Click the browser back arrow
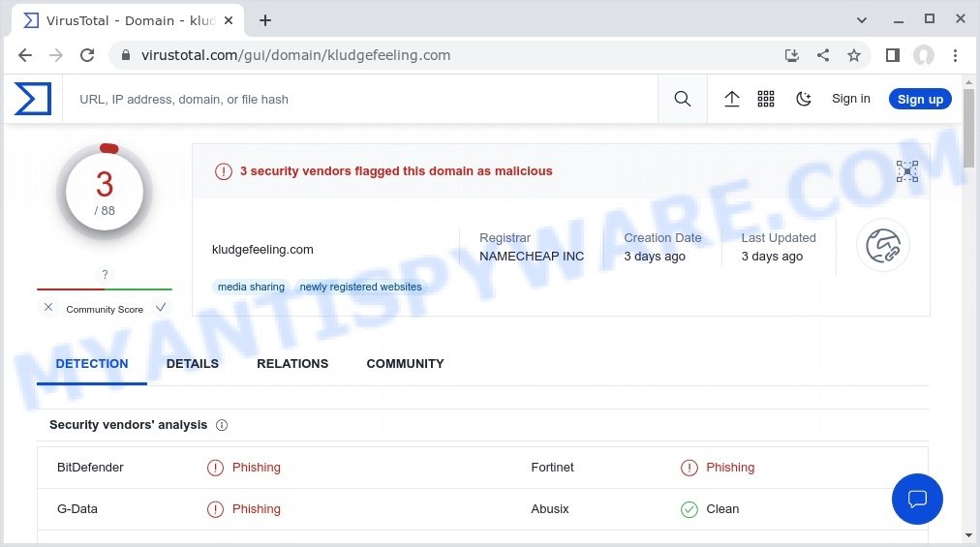This screenshot has width=980, height=547. [x=25, y=55]
